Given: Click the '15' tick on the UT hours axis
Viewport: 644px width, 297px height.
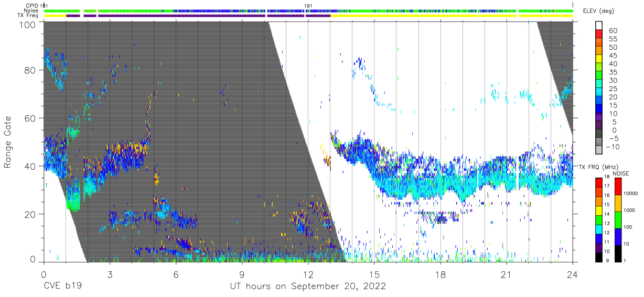Looking at the screenshot, I should pos(374,275).
